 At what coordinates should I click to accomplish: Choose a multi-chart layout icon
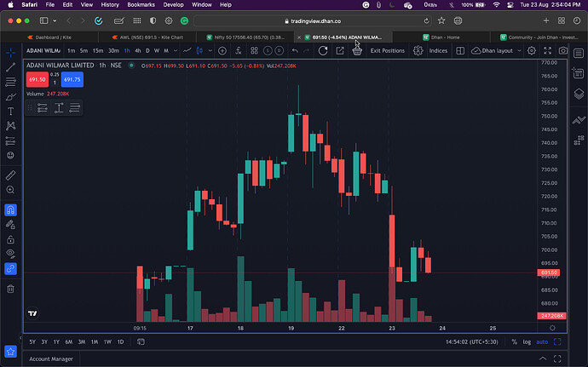point(460,50)
